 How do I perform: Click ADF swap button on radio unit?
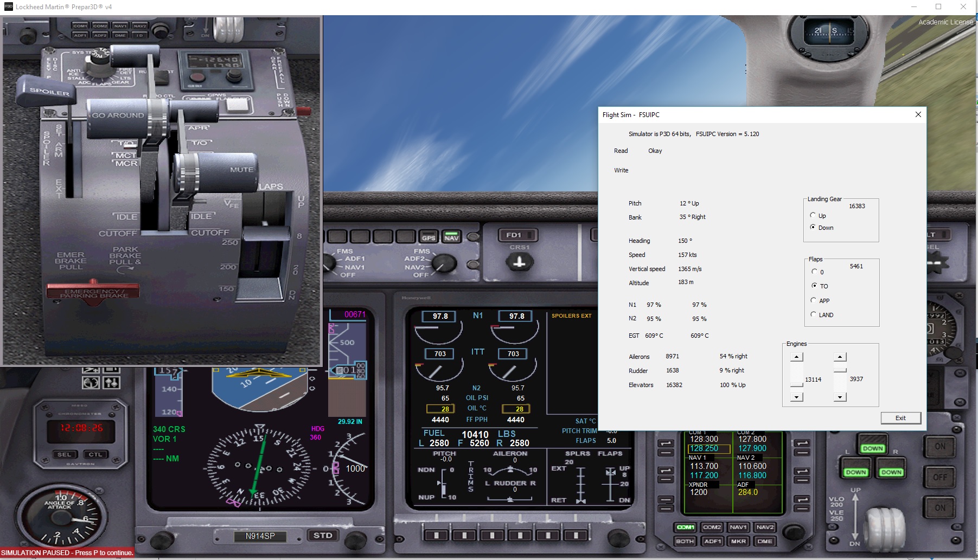[802, 500]
